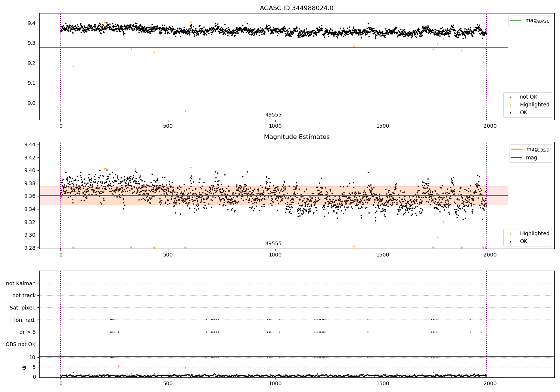Click the '9.3' y-axis tick label

[32, 43]
